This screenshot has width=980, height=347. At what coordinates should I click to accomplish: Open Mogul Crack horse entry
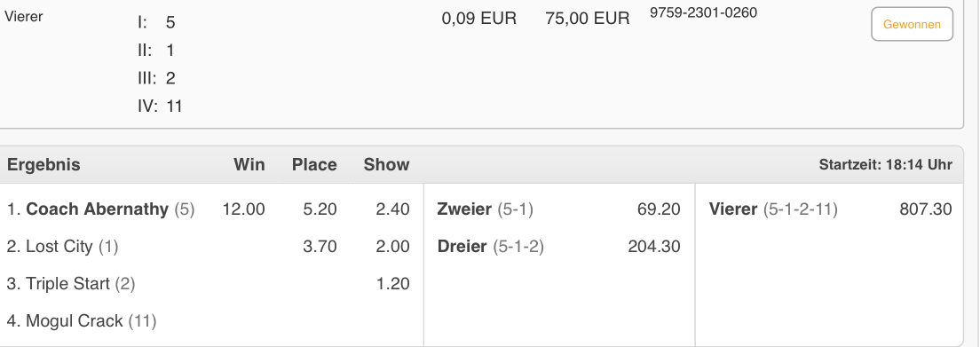(x=82, y=320)
